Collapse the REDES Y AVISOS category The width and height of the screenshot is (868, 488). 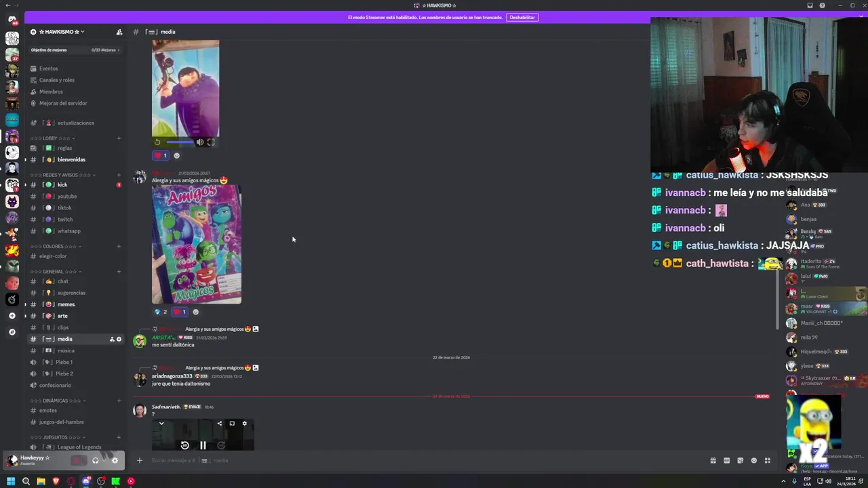point(63,175)
